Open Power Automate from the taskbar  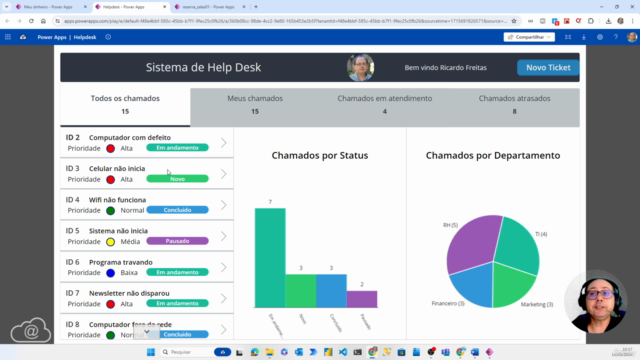[313, 352]
